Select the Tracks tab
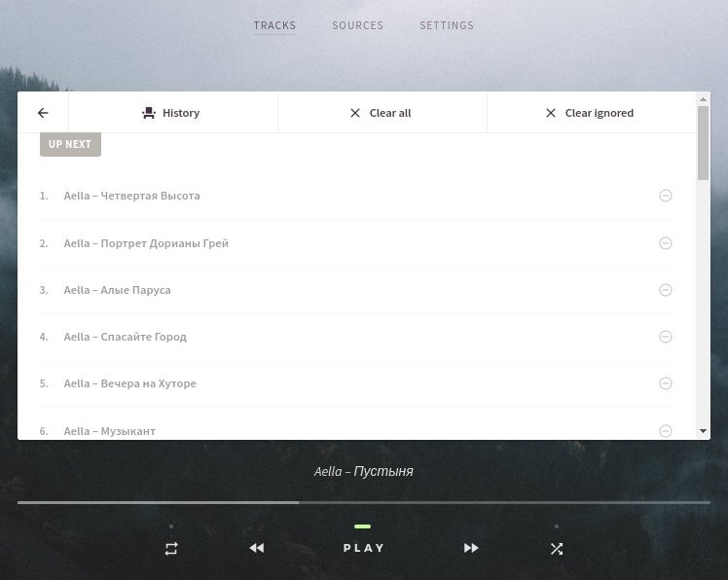 (x=274, y=25)
